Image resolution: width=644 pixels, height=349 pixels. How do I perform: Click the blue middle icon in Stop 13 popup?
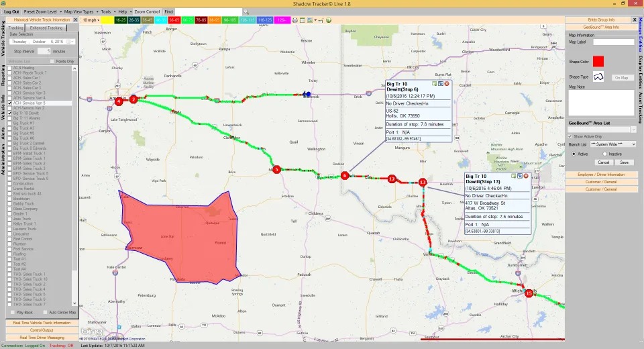519,176
